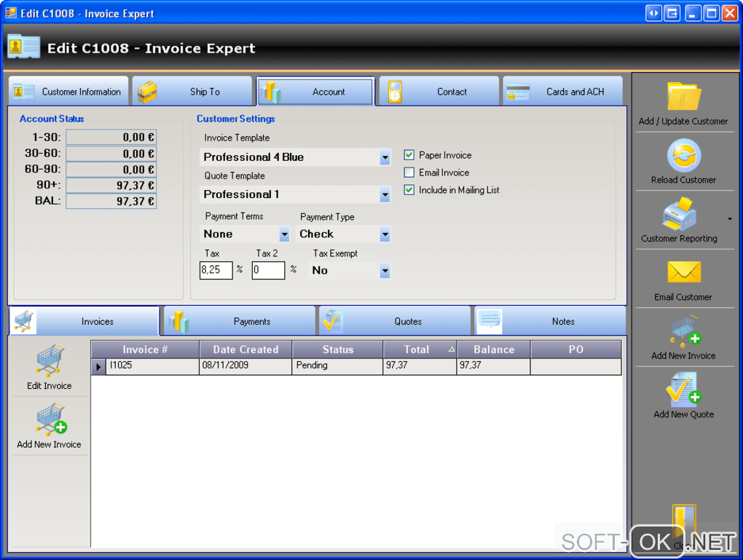
Task: Select the Account tab
Action: (x=315, y=92)
